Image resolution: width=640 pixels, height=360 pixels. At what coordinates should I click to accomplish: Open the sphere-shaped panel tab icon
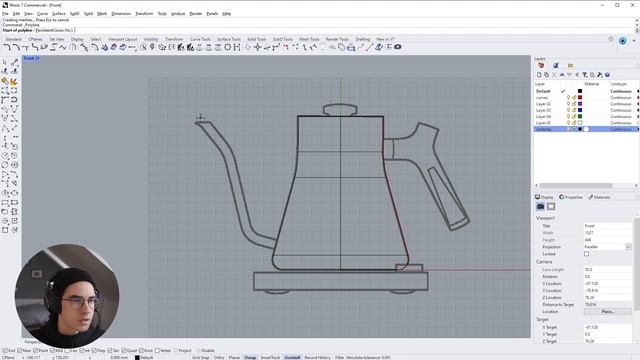[x=556, y=65]
